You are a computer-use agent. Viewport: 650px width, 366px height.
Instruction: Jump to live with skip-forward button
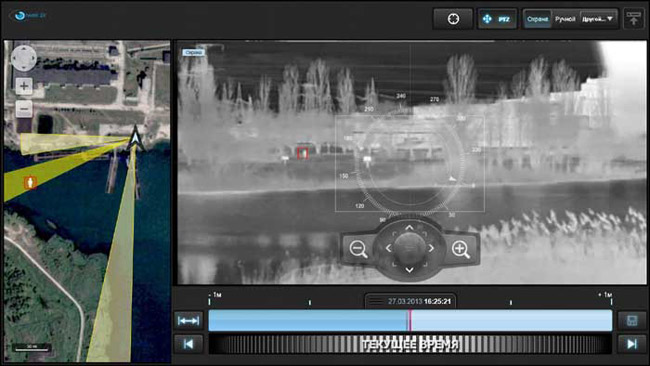coord(632,344)
